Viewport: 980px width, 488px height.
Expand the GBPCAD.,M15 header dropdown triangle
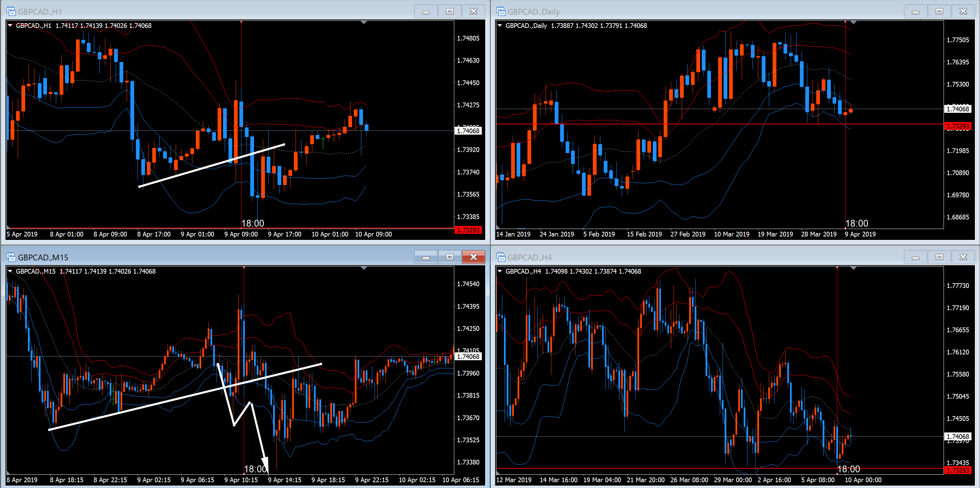(x=11, y=271)
